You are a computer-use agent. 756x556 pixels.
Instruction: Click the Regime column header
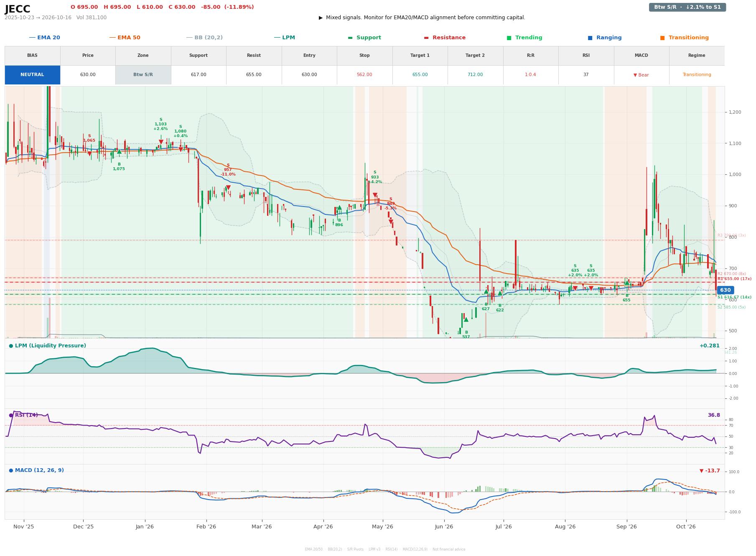696,56
